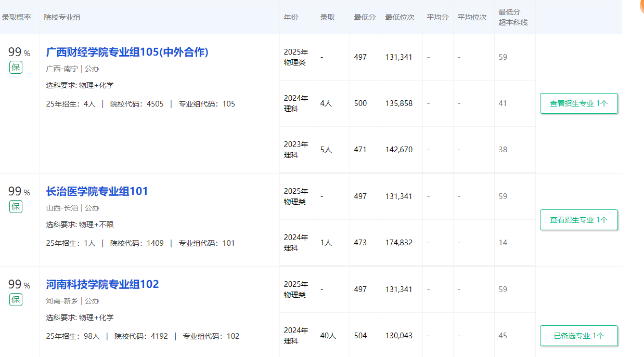Click the 最低分 column header
Image resolution: width=644 pixels, height=357 pixels.
365,17
